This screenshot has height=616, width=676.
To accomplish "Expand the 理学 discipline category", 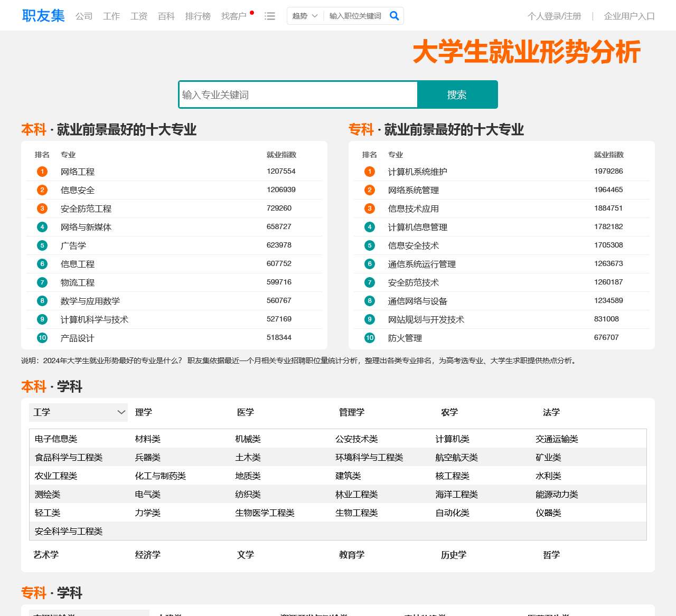I will (144, 412).
